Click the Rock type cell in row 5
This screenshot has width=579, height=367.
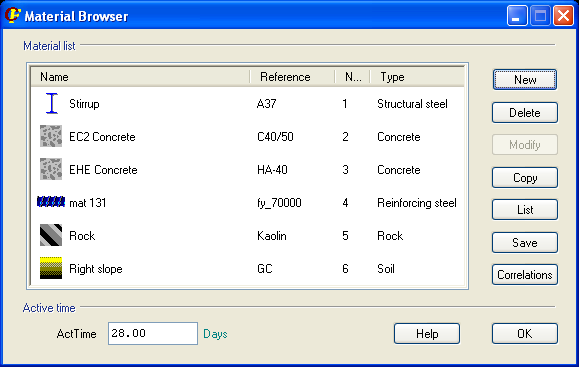(x=390, y=236)
